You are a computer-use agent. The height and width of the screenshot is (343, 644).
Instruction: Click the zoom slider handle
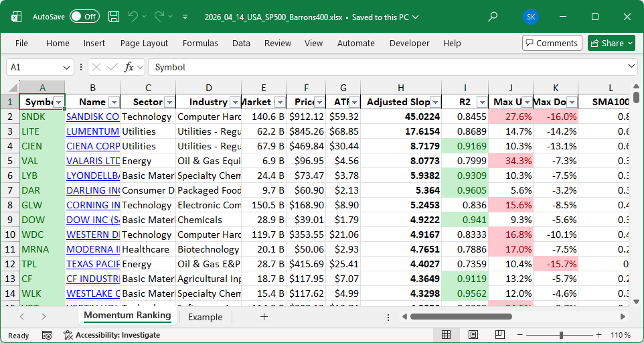(562, 335)
